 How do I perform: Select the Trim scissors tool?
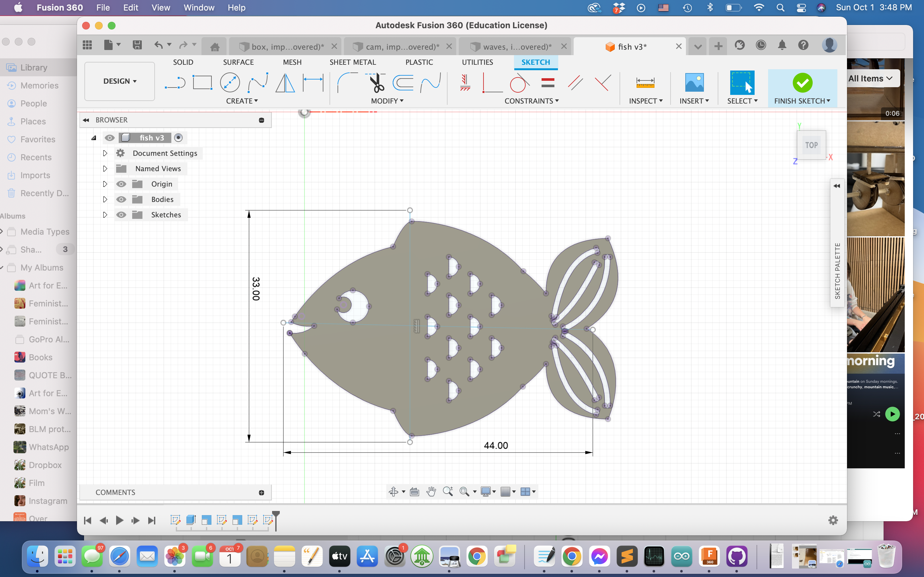376,82
